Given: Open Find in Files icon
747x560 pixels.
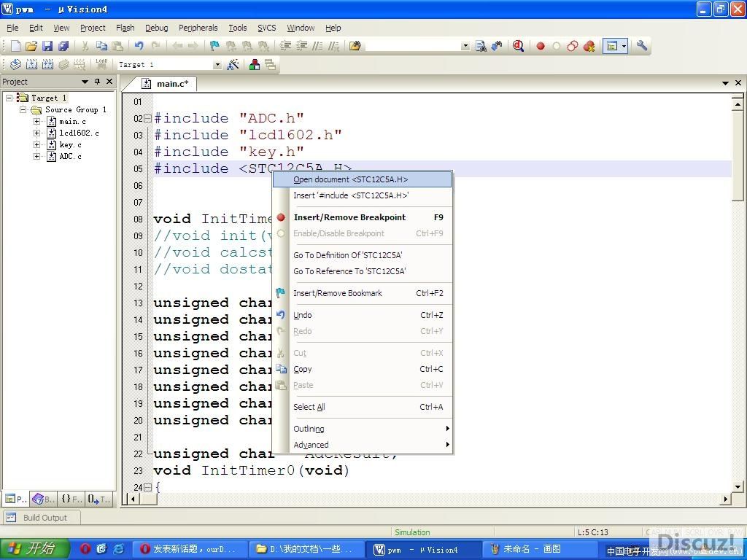Looking at the screenshot, I should click(x=355, y=46).
